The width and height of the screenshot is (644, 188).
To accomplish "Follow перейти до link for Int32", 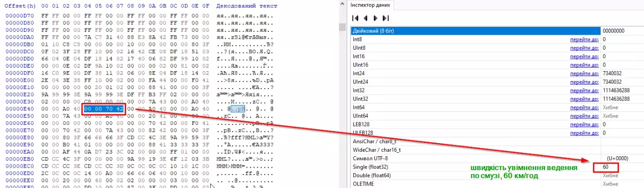I will pos(584,90).
